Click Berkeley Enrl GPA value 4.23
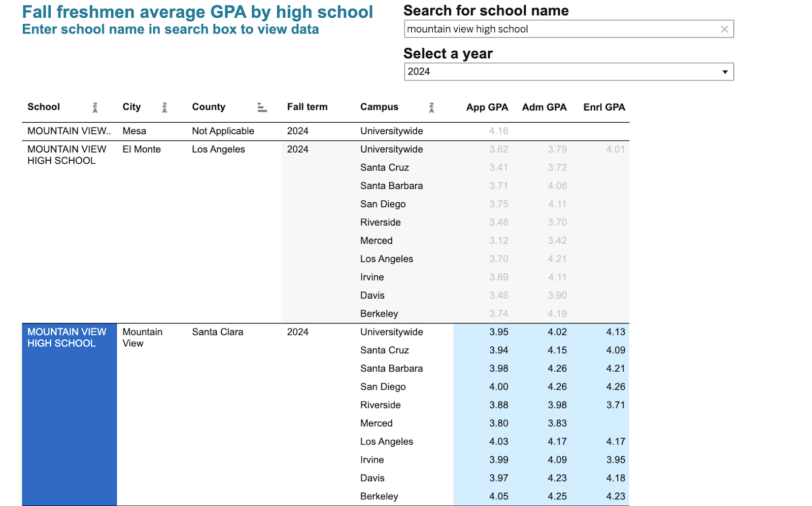 point(615,496)
